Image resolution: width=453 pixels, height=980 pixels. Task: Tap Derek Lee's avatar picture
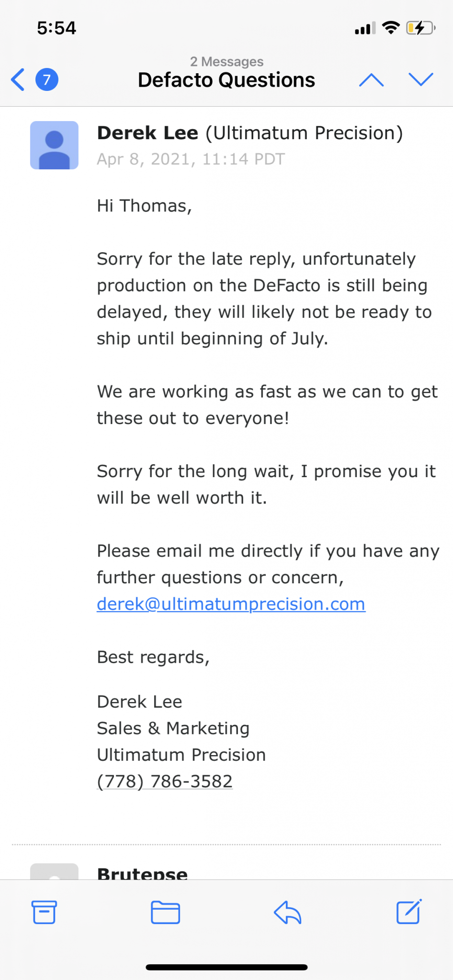54,145
